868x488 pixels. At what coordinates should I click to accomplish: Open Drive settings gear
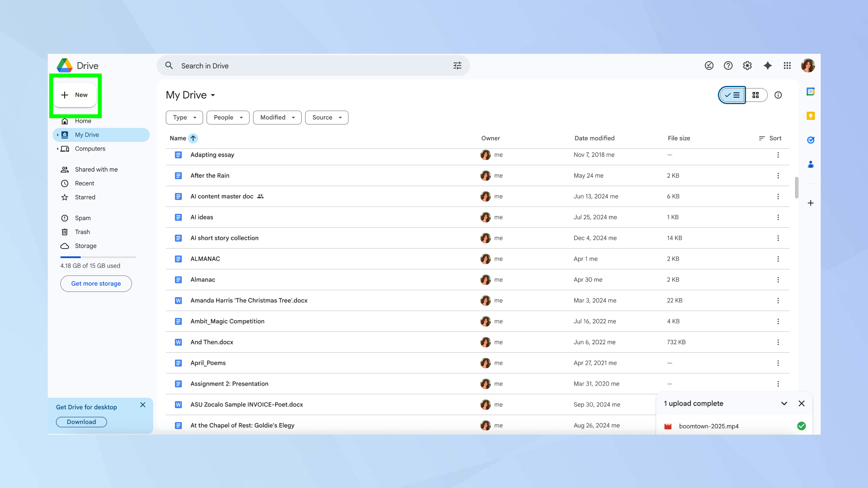[747, 66]
